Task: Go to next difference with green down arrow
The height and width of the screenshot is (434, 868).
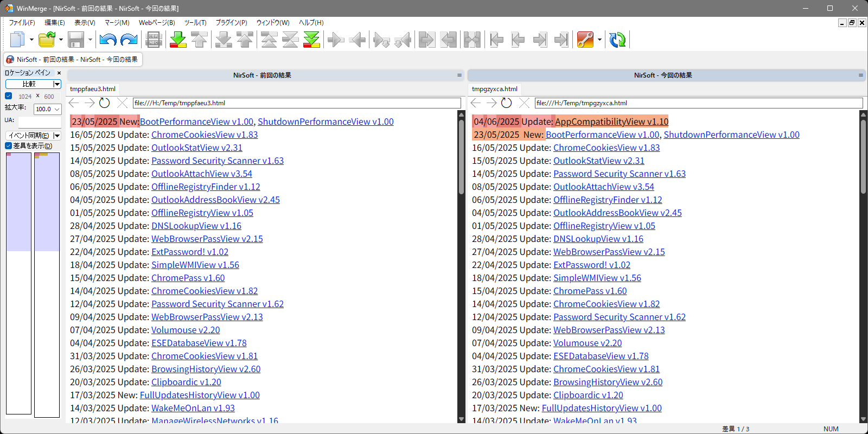Action: click(x=178, y=40)
